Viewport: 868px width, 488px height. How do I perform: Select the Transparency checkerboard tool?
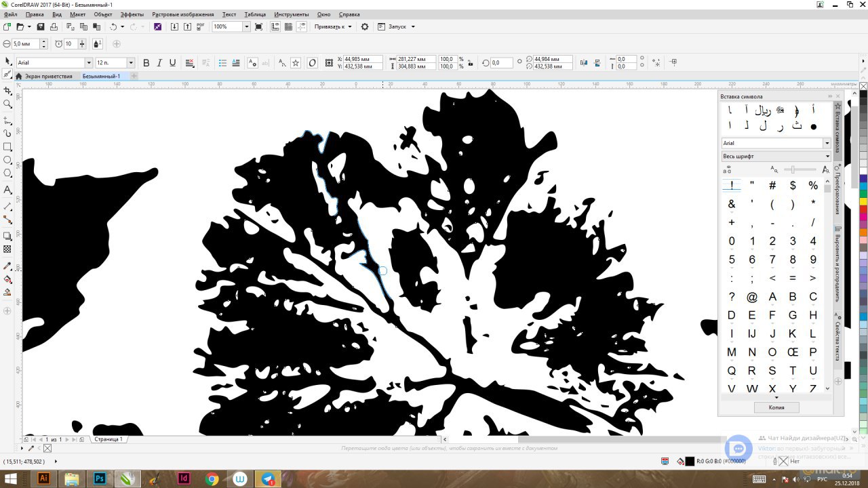tap(7, 249)
